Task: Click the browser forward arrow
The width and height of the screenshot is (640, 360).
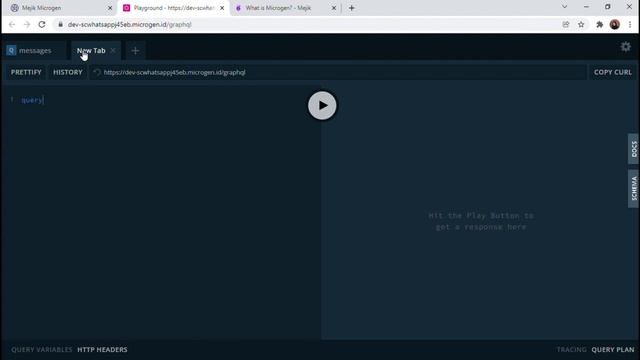Action: pos(27,24)
